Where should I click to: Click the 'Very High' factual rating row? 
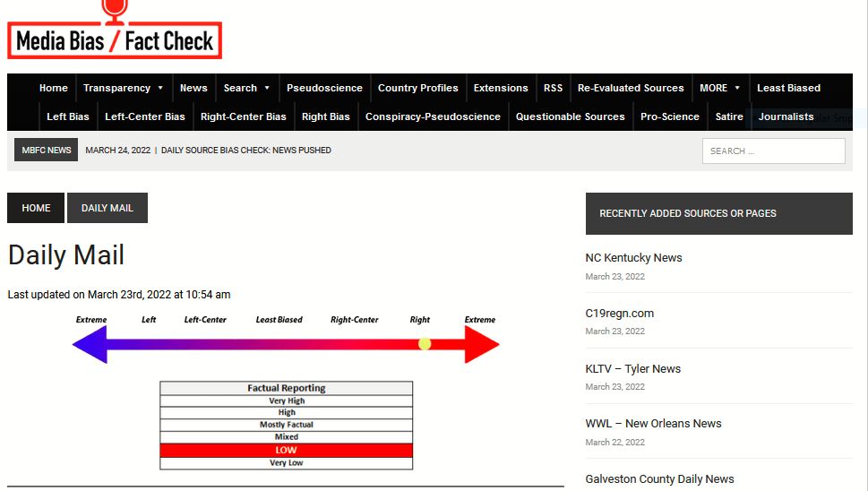tap(286, 401)
